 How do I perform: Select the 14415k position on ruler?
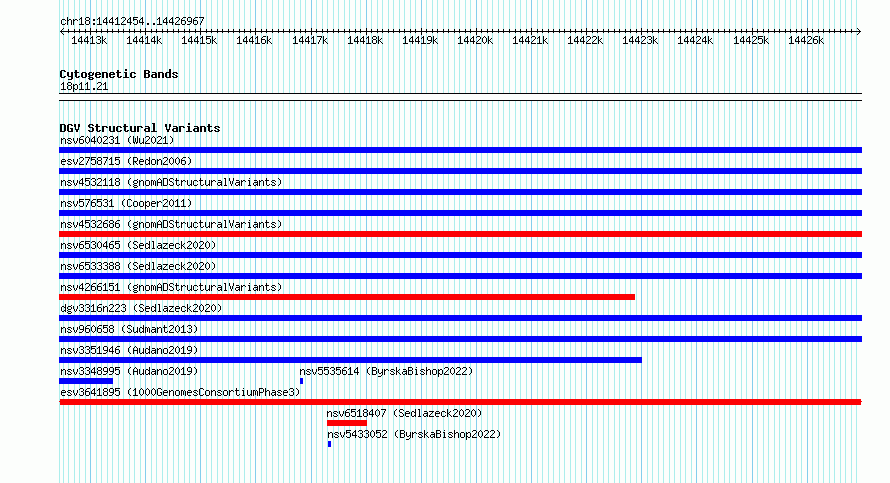[x=199, y=40]
